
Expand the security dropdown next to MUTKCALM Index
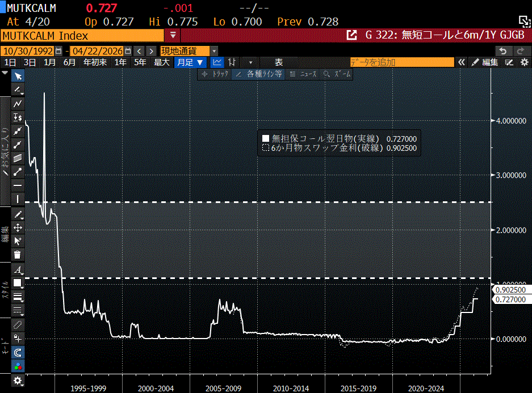click(173, 35)
